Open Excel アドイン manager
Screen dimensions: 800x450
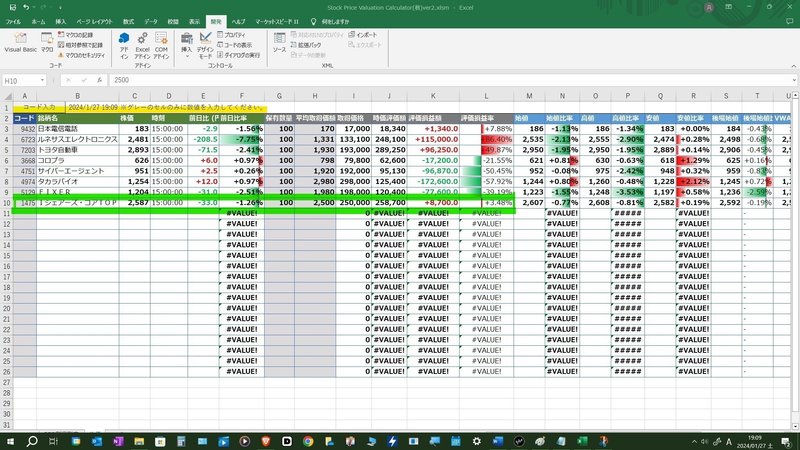point(142,46)
